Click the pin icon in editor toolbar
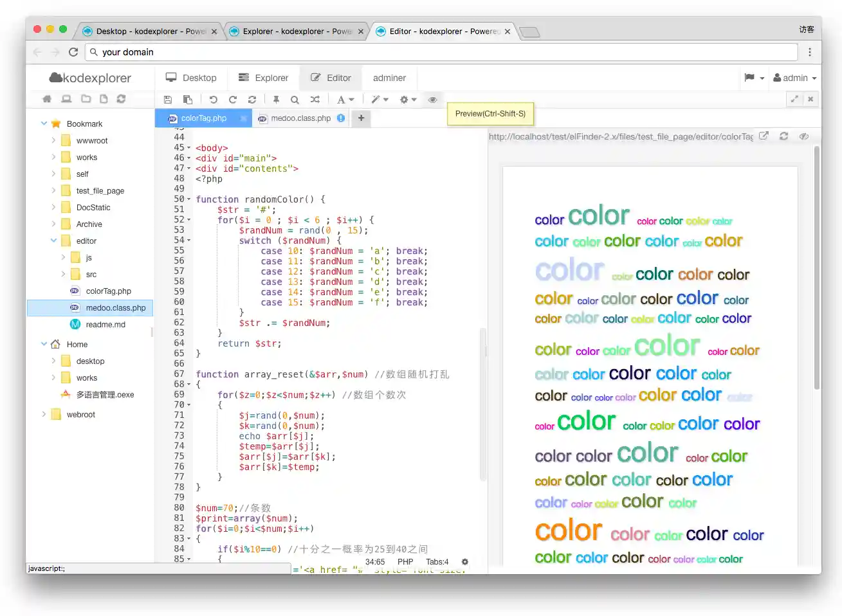 tap(276, 100)
